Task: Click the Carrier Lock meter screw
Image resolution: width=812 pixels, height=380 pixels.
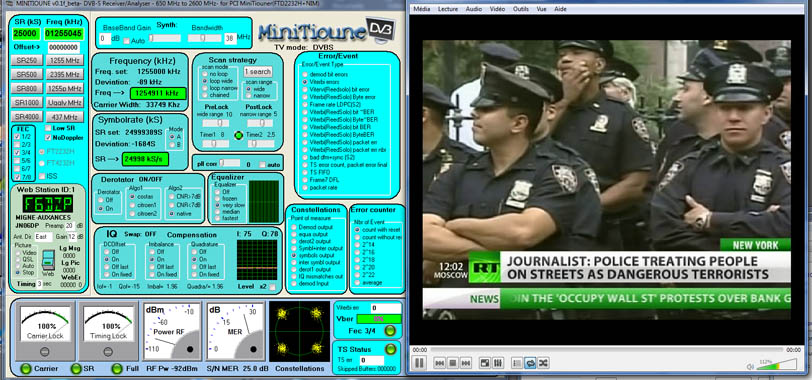Action: (45, 352)
